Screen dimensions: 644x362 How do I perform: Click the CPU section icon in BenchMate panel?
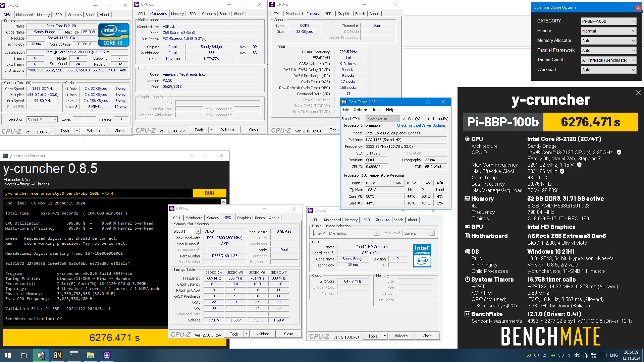click(x=467, y=139)
